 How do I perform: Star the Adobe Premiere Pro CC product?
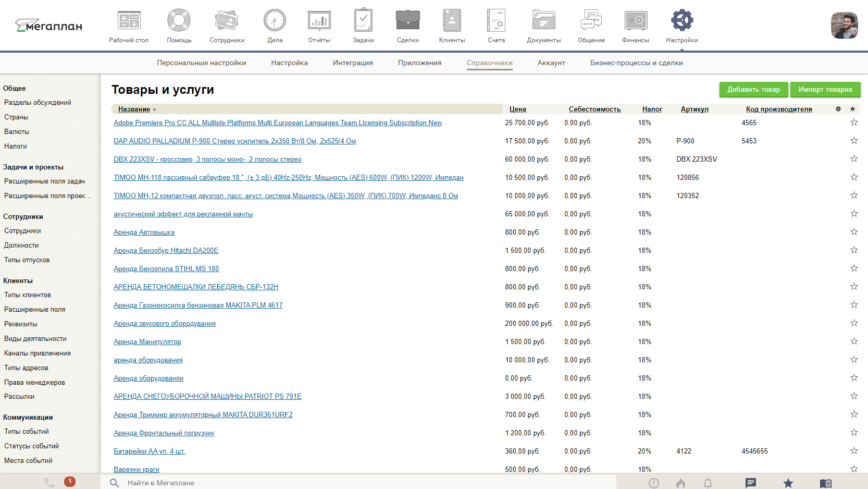(x=854, y=123)
